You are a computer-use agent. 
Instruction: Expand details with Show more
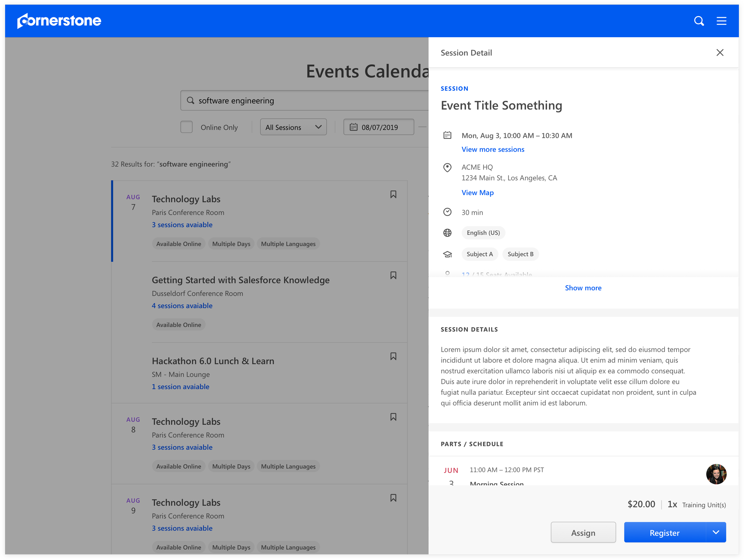(x=583, y=288)
